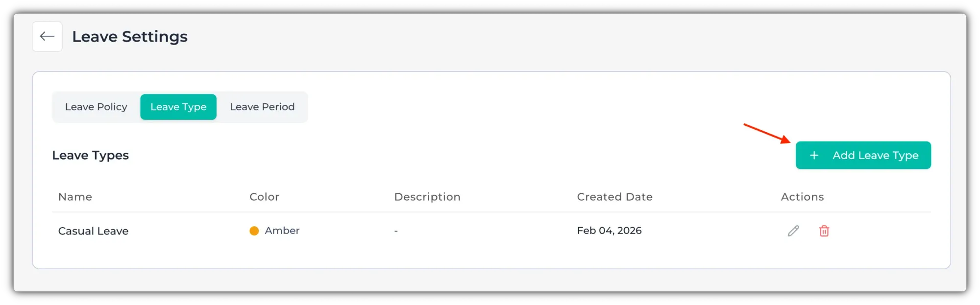Click the empty description dash for Casual Leave
Image resolution: width=980 pixels, height=305 pixels.
pyautogui.click(x=396, y=231)
